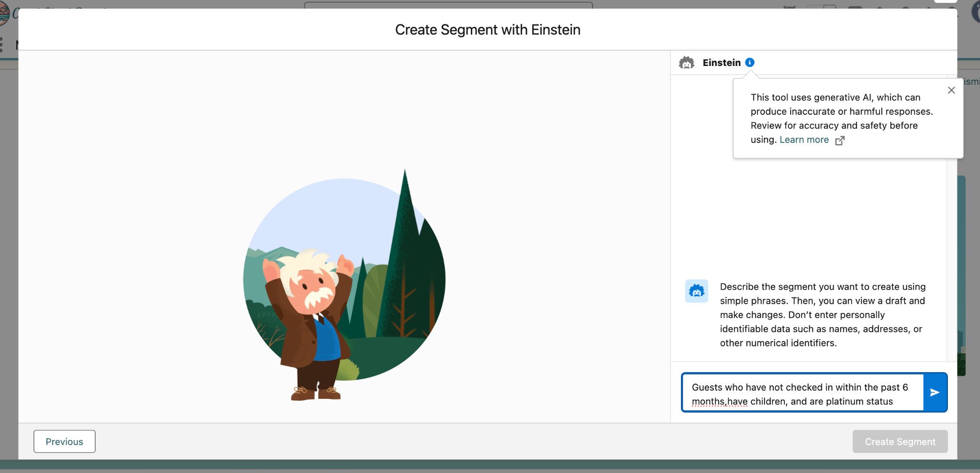Click the generative AI warning text
Viewport: 980px width, 473px height.
pyautogui.click(x=841, y=118)
